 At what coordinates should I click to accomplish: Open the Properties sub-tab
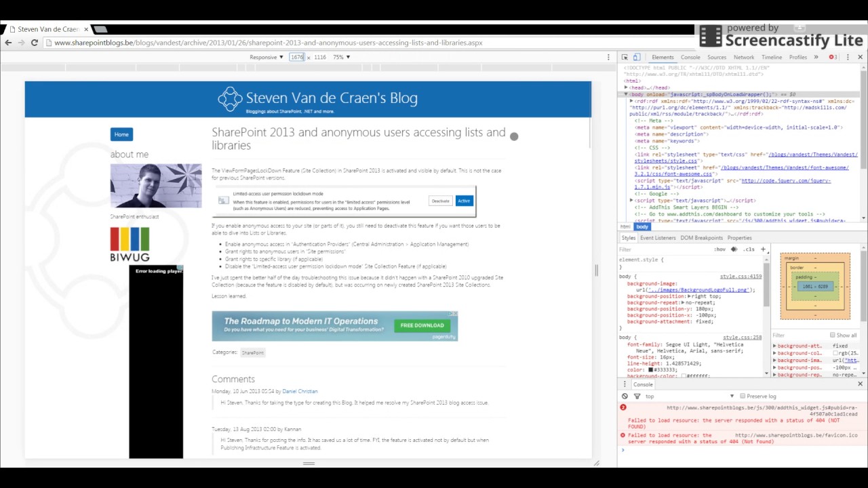click(x=739, y=238)
